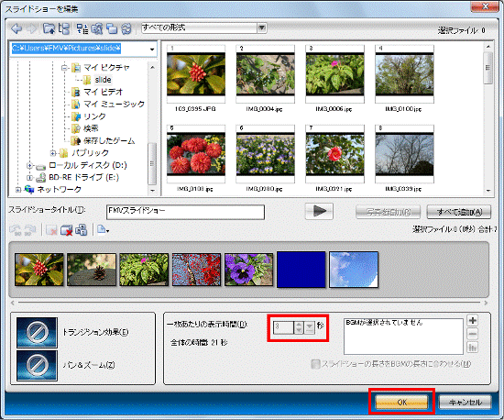Select thumbnail number 8 bare branches
Image resolution: width=504 pixels, height=420 pixels.
pos(404,154)
